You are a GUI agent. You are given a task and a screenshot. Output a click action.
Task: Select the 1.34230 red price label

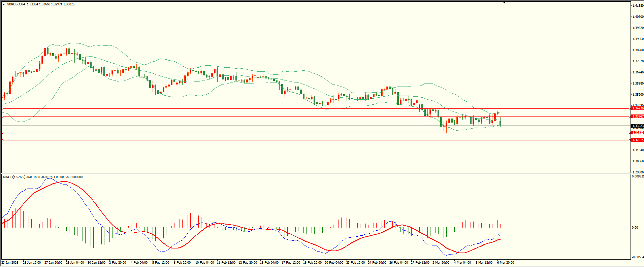point(637,108)
